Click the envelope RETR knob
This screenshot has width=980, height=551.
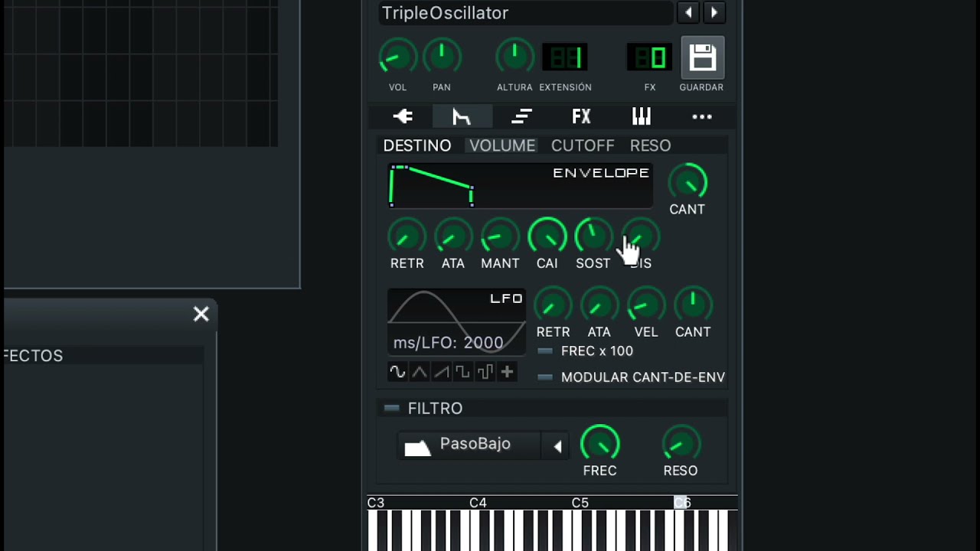(407, 236)
